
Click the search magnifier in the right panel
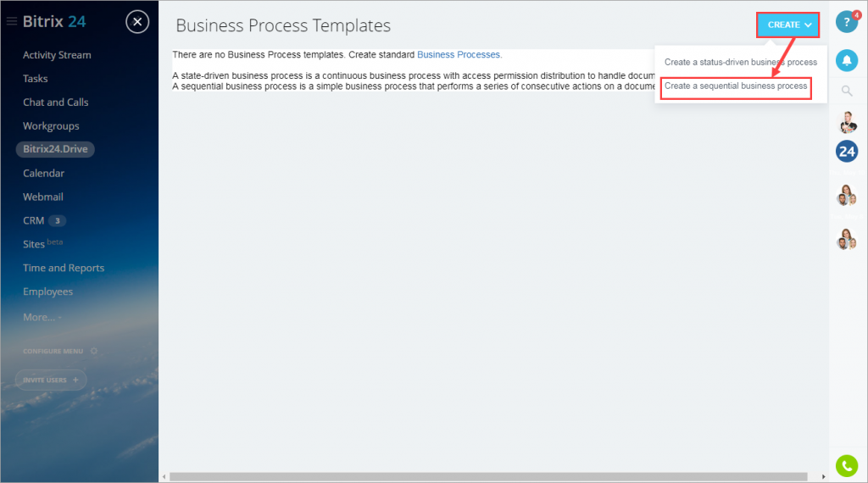tap(847, 91)
